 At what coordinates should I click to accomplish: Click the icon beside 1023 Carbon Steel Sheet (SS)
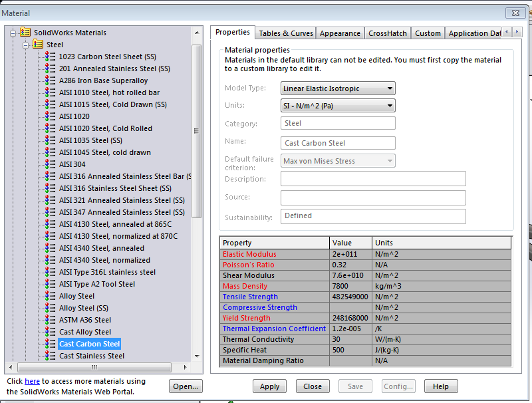[x=51, y=57]
